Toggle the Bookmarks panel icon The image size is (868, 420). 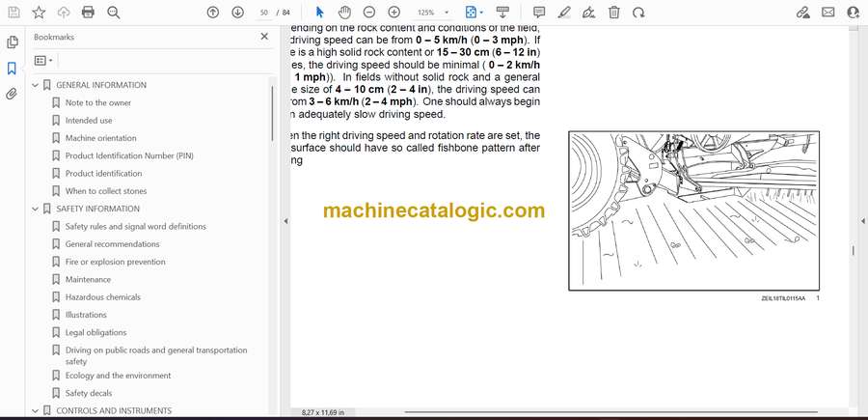[x=12, y=69]
